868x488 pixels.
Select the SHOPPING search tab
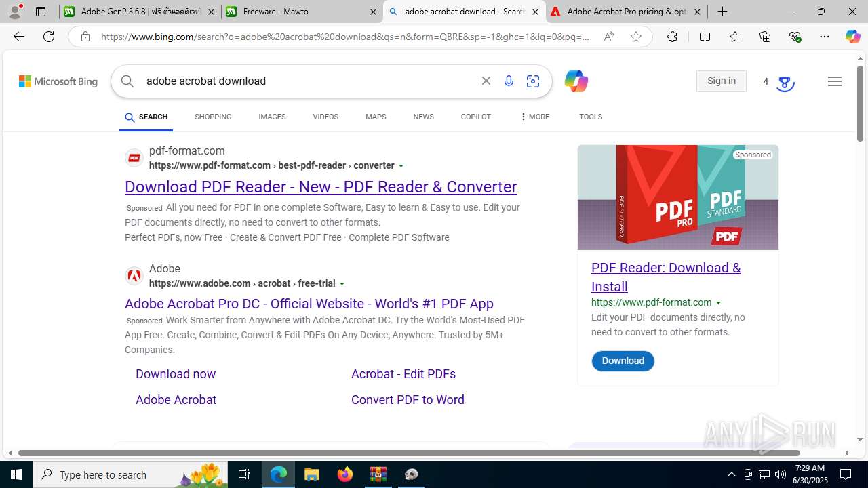coord(213,117)
